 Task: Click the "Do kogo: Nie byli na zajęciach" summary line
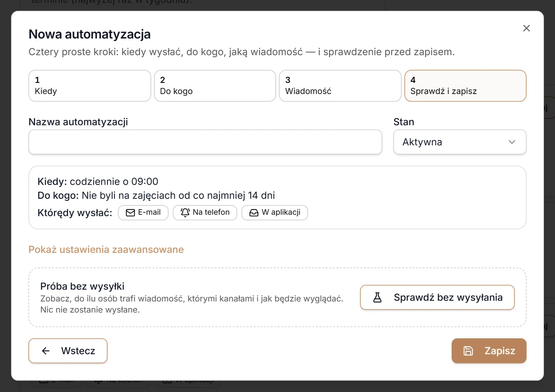[x=156, y=195]
